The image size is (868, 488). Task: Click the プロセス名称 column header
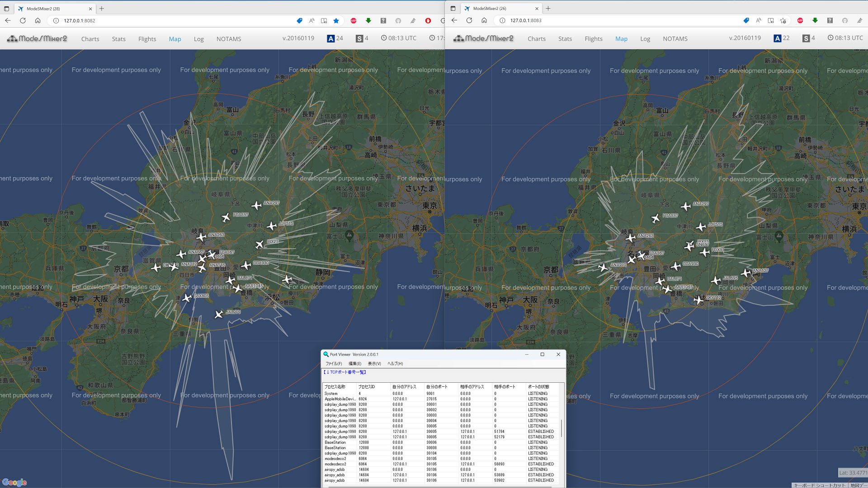pyautogui.click(x=335, y=387)
